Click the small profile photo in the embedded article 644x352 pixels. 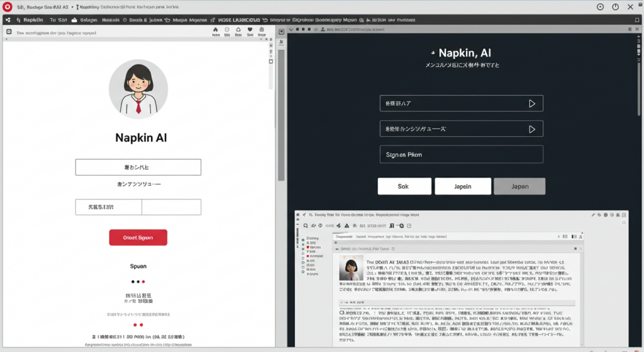pos(351,268)
